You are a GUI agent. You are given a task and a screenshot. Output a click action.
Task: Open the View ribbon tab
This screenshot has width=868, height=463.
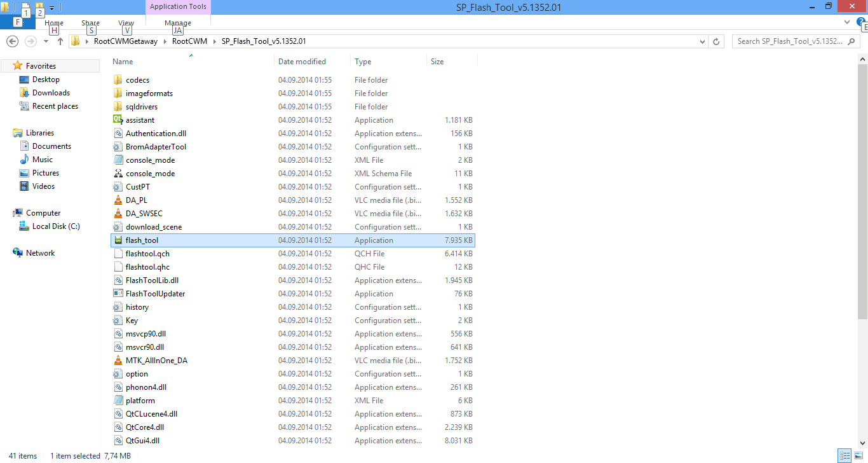point(126,23)
